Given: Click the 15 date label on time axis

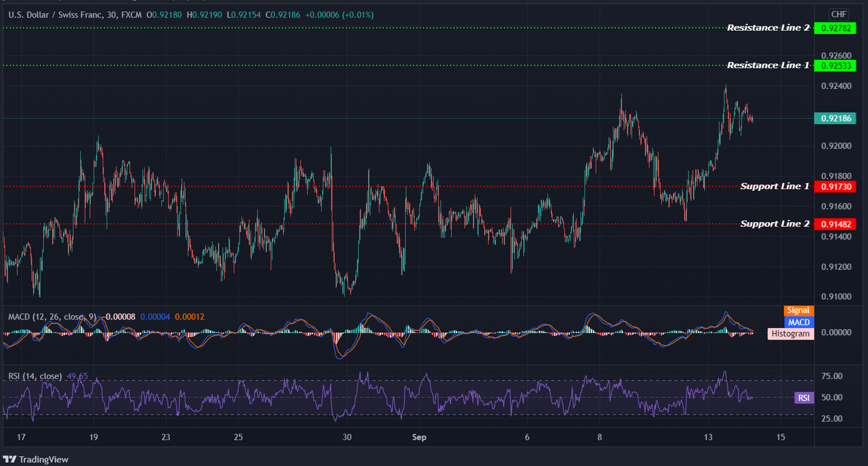Looking at the screenshot, I should tap(780, 437).
